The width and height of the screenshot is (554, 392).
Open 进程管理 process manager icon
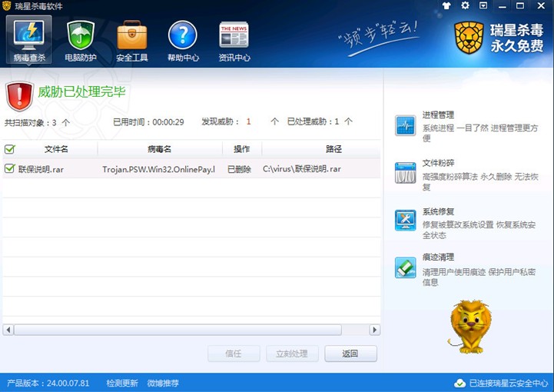pyautogui.click(x=405, y=126)
